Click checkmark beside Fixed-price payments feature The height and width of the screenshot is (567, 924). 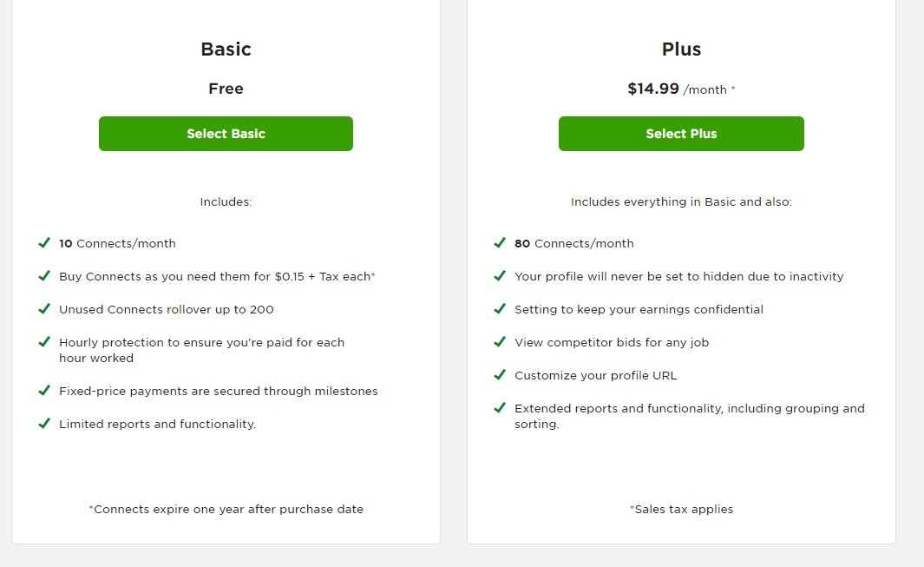coord(44,391)
